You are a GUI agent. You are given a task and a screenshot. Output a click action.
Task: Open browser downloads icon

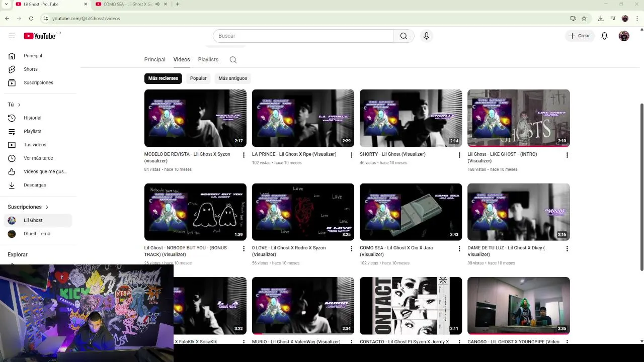(601, 19)
